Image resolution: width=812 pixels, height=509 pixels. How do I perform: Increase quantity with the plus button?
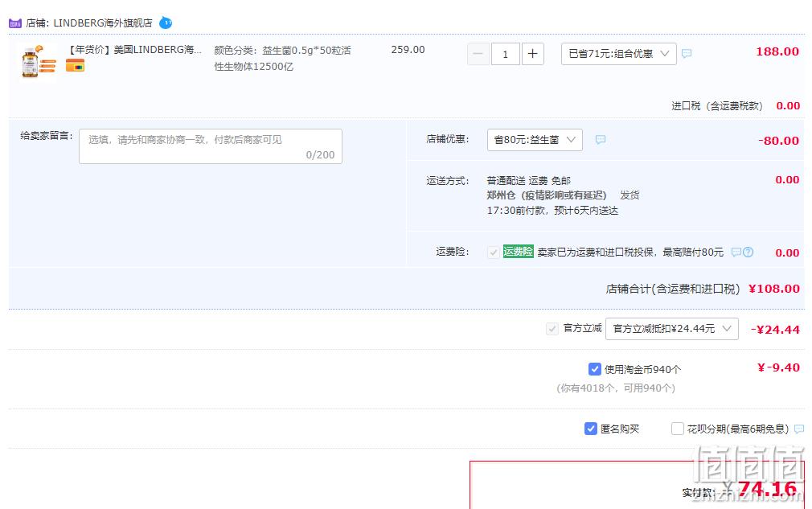tap(532, 54)
